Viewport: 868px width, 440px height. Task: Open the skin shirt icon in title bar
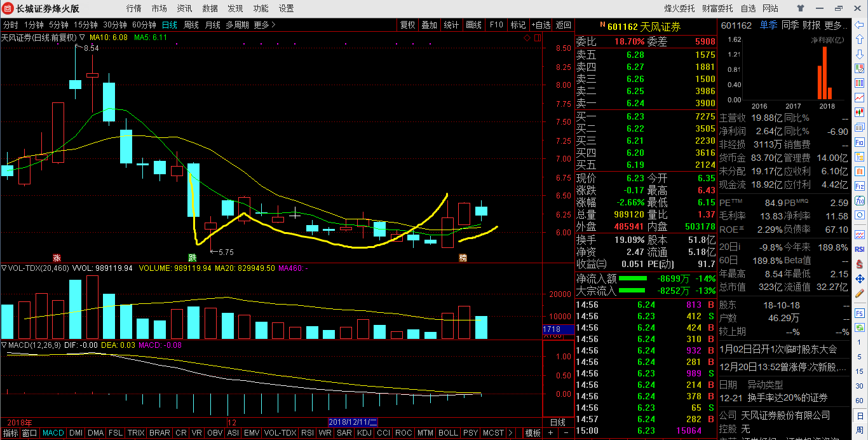pyautogui.click(x=801, y=8)
